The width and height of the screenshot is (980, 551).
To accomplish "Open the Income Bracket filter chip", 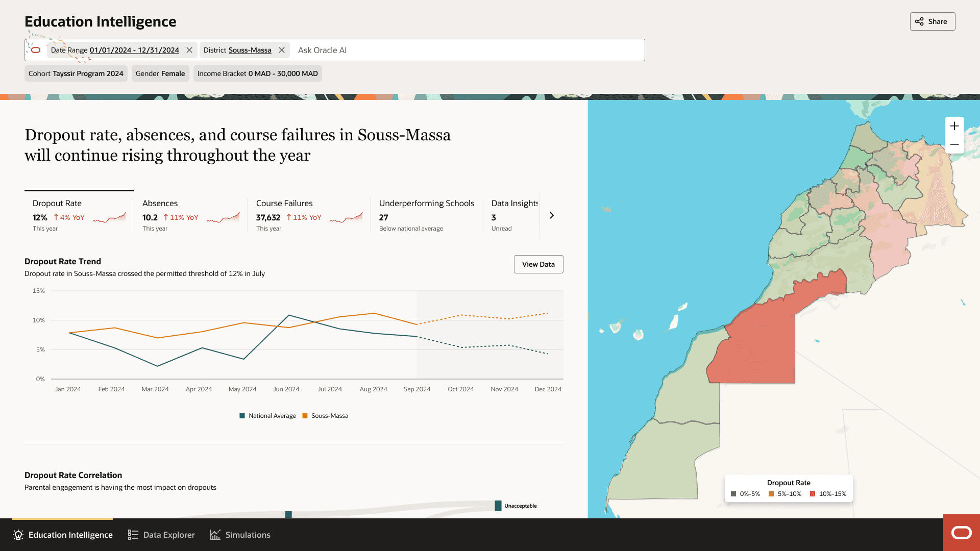I will [257, 73].
